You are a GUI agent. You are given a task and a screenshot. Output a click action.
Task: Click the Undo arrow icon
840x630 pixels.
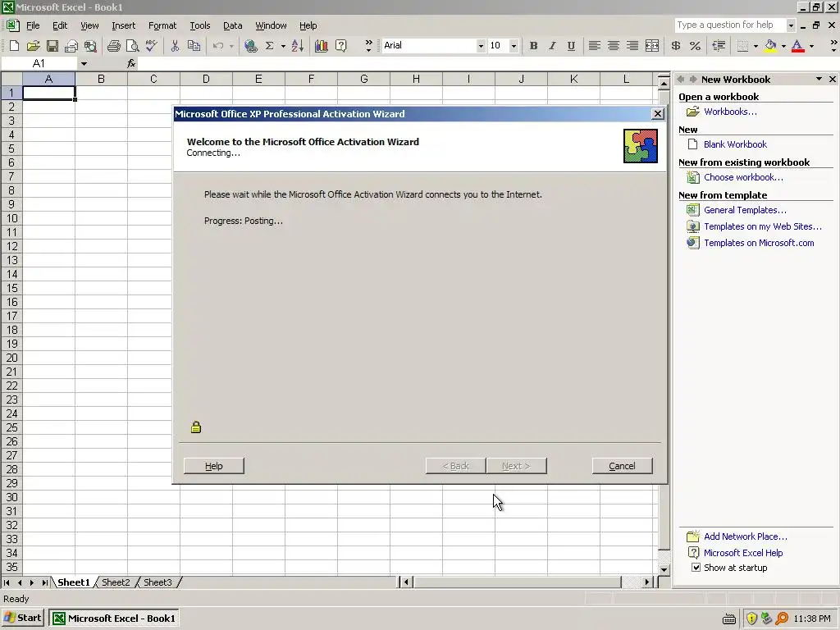[x=218, y=46]
